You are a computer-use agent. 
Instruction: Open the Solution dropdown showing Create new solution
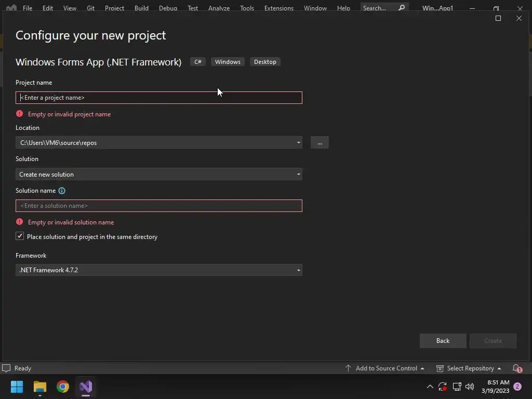point(159,174)
